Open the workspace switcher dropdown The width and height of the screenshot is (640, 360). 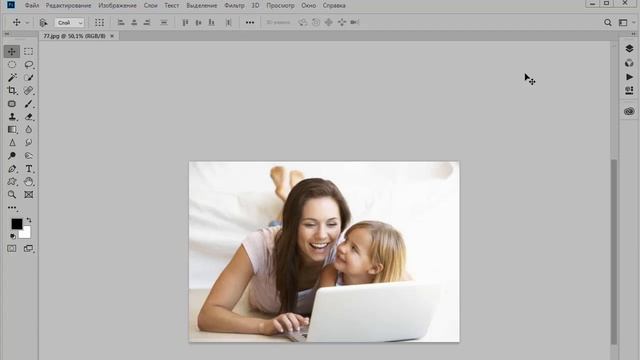pos(625,22)
